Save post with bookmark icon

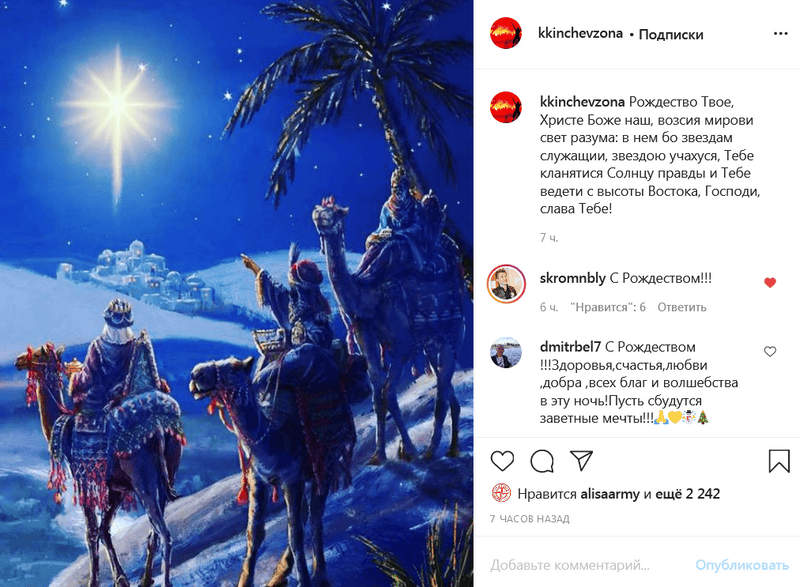779,461
